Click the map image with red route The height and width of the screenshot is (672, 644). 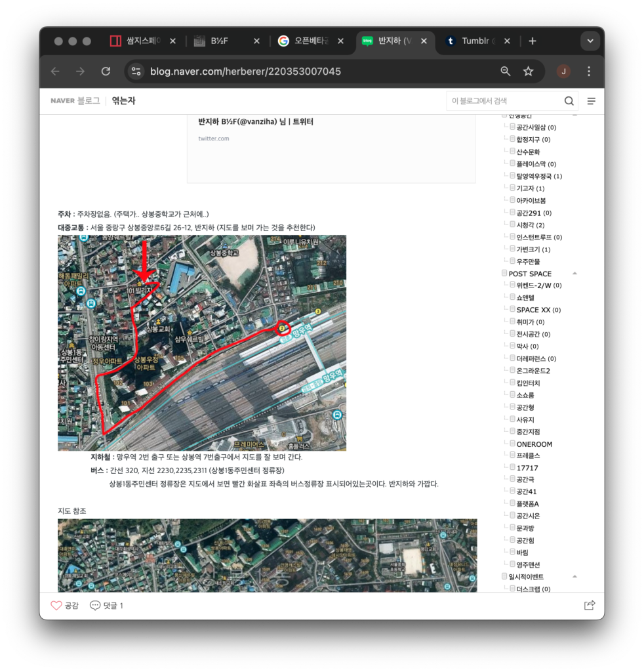202,343
